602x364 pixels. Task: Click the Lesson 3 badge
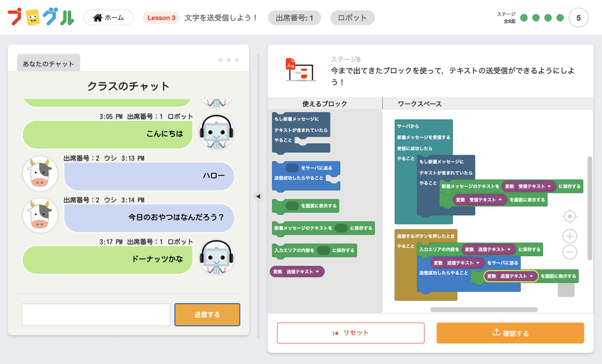161,17
